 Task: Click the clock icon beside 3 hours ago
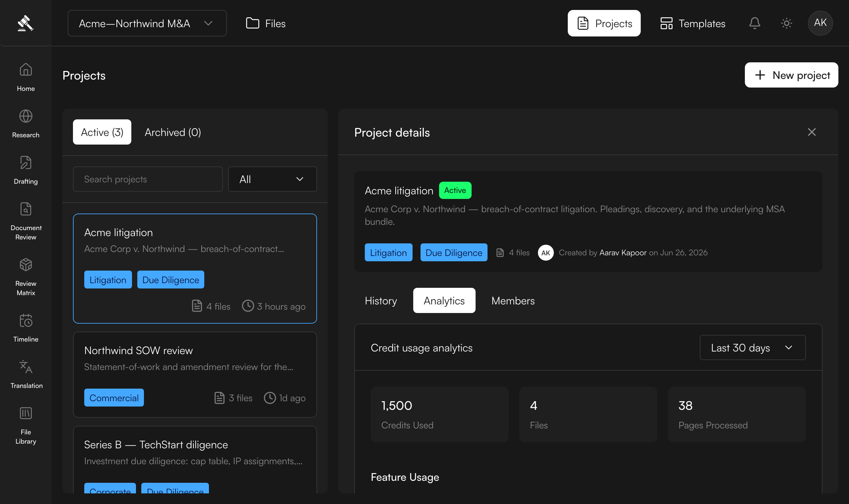(x=248, y=306)
